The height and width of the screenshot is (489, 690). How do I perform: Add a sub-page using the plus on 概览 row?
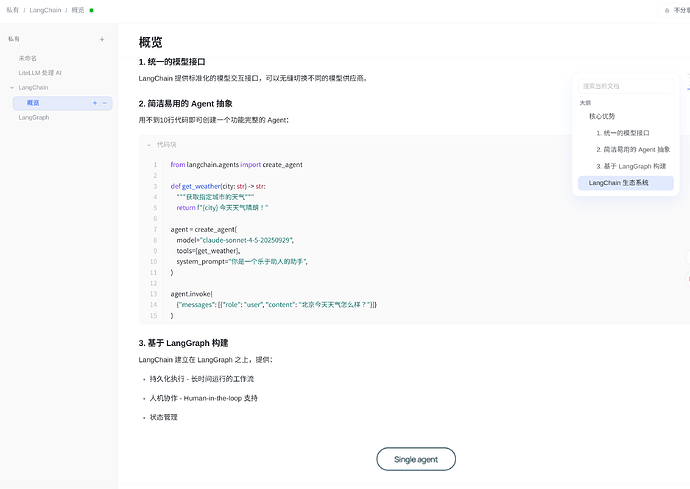(x=95, y=103)
